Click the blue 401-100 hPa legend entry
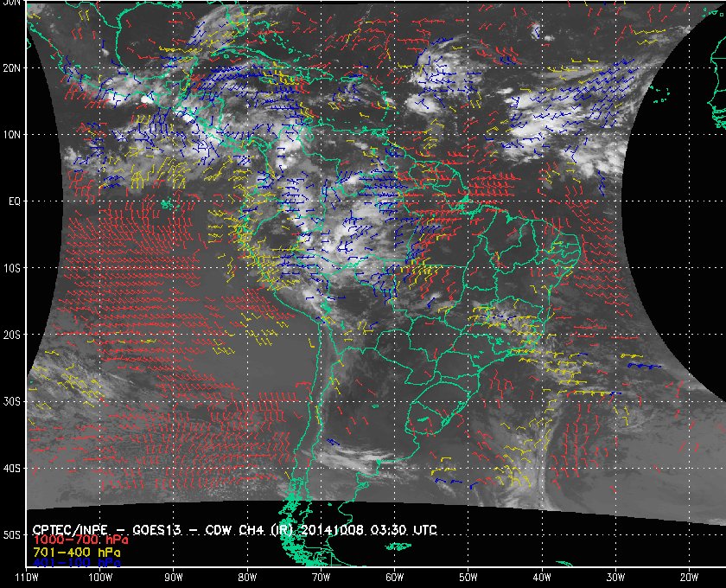The image size is (726, 588). (76, 563)
